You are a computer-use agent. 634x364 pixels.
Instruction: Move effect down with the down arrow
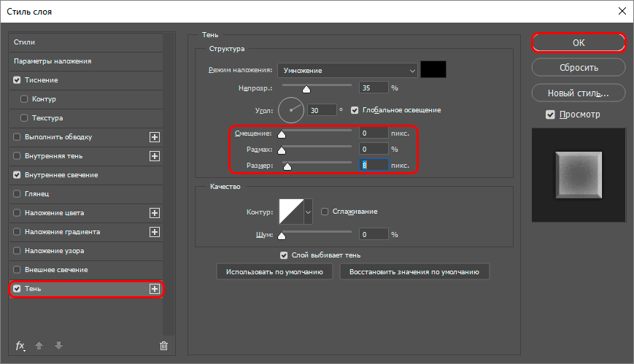[x=58, y=345]
